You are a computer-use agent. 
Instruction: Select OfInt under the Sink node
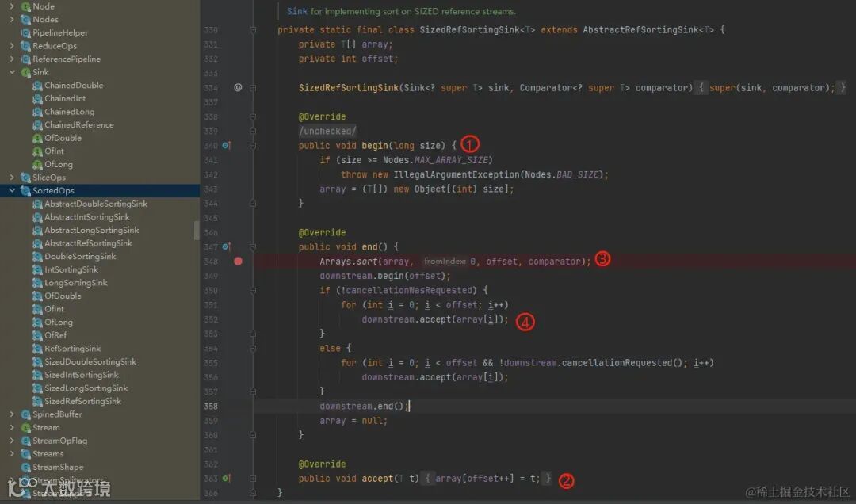54,151
